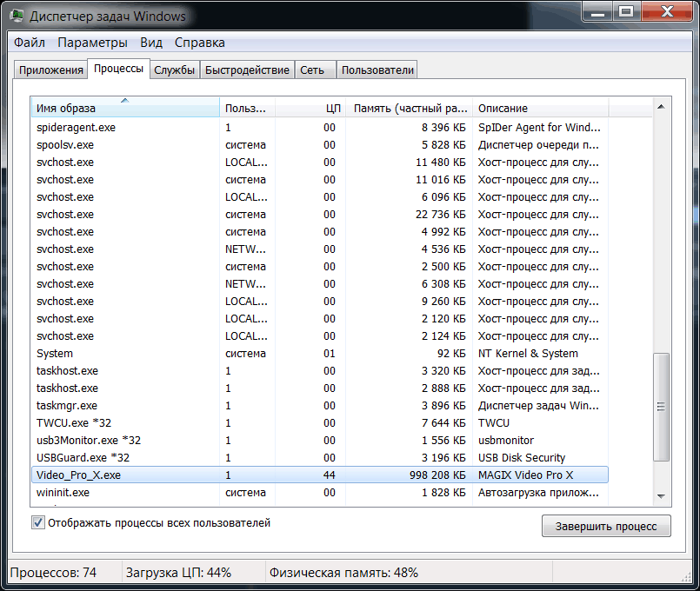The height and width of the screenshot is (591, 700).
Task: Switch to the Службы tab
Action: (x=174, y=70)
